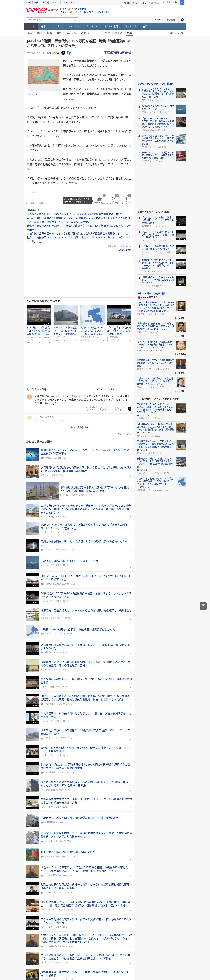The image size is (210, 980).
Task: Open the 速報 tab
Action: (43, 27)
